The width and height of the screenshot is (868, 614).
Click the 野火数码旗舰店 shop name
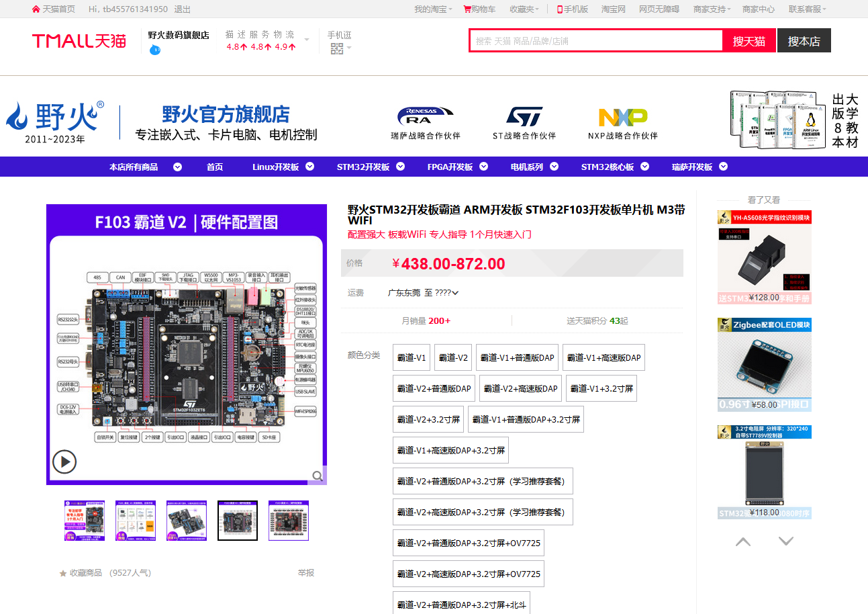coord(179,35)
